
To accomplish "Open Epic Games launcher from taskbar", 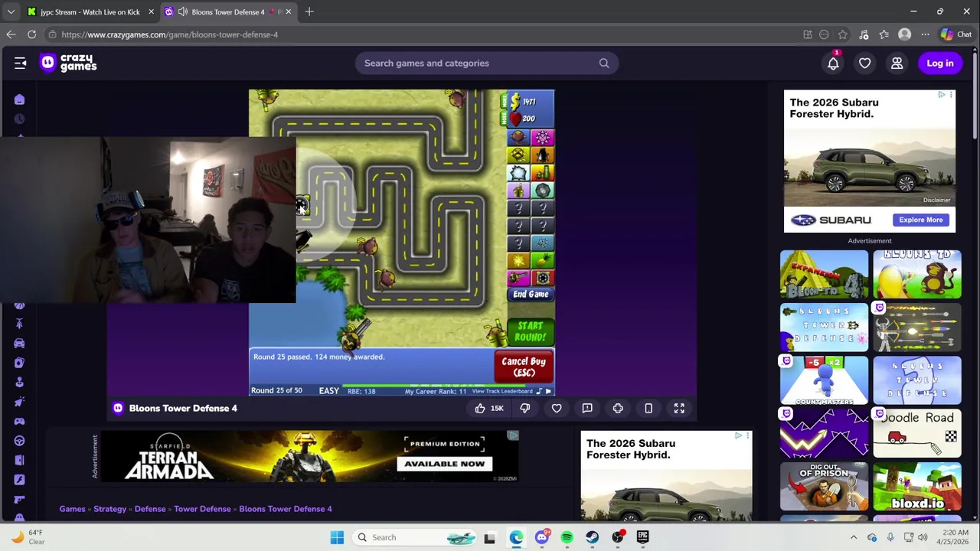I will coord(642,537).
